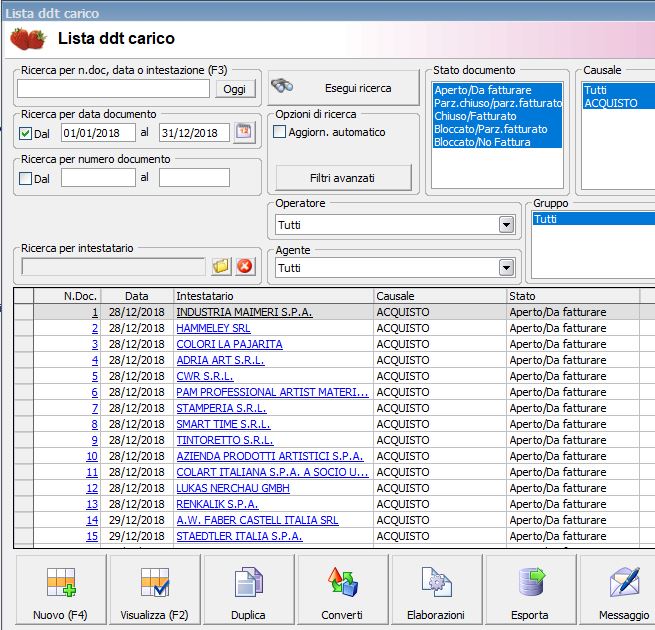This screenshot has width=655, height=630.
Task: Select Bloccato/No Fattura status
Action: [497, 142]
